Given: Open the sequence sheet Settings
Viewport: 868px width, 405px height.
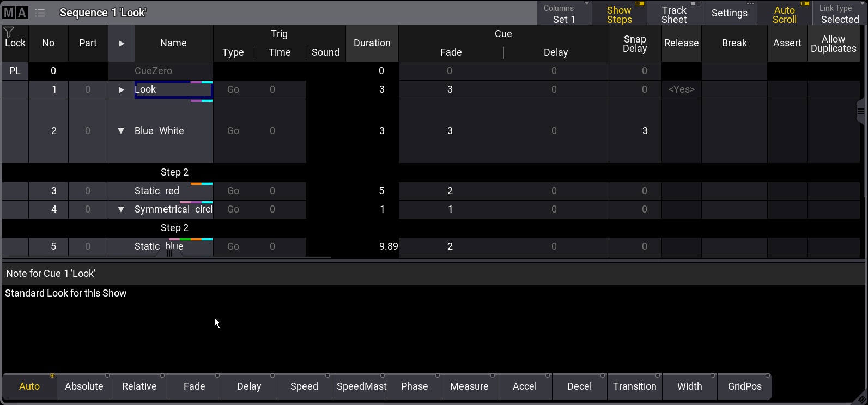Looking at the screenshot, I should pos(729,13).
